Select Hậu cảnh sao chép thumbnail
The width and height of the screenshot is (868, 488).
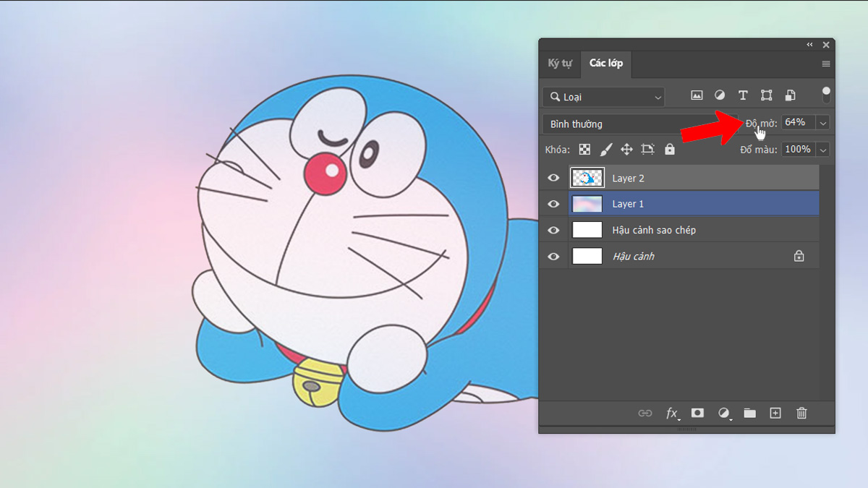[x=587, y=230]
